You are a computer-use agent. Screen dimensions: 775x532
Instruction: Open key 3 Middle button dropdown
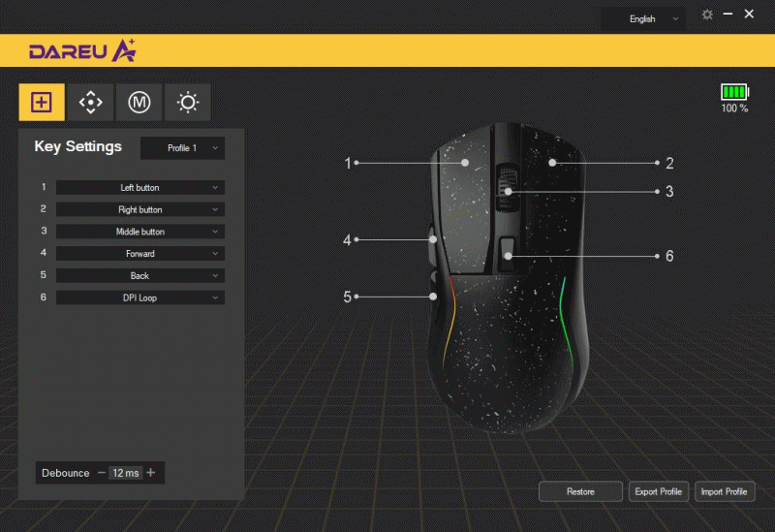pyautogui.click(x=140, y=232)
